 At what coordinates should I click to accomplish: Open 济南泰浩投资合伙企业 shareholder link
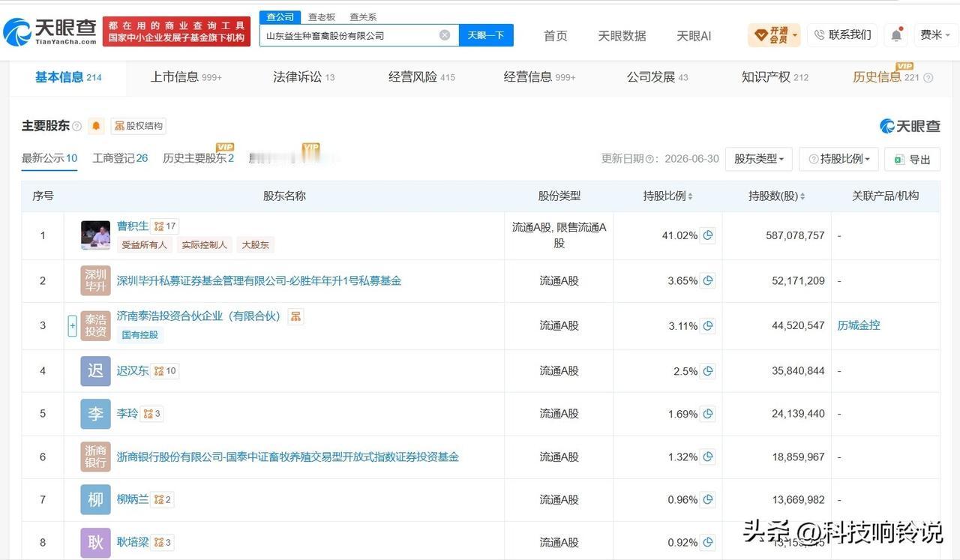[x=199, y=316]
